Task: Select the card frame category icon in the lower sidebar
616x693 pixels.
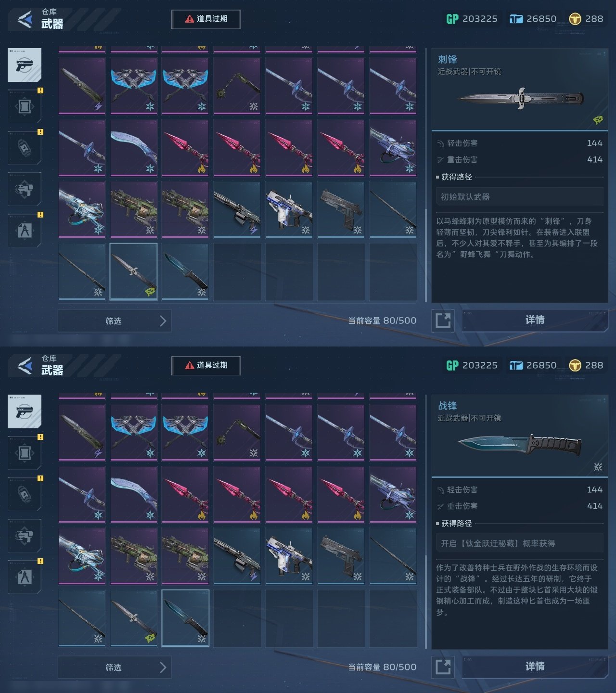Action: coord(25,453)
